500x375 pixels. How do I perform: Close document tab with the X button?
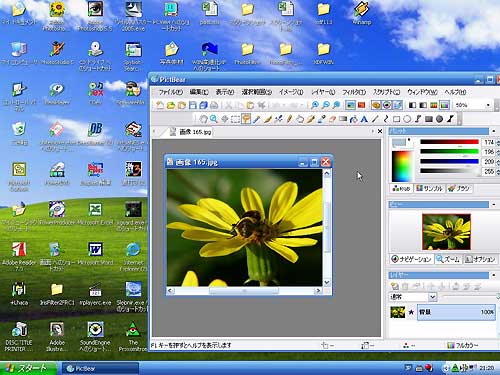point(380,131)
